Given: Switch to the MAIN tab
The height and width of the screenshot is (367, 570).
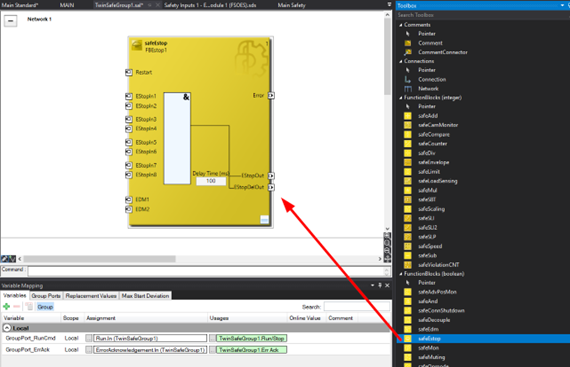Looking at the screenshot, I should tap(67, 5).
